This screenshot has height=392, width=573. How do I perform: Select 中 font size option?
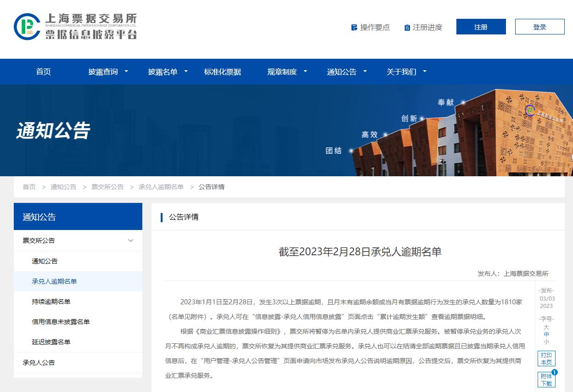point(545,336)
